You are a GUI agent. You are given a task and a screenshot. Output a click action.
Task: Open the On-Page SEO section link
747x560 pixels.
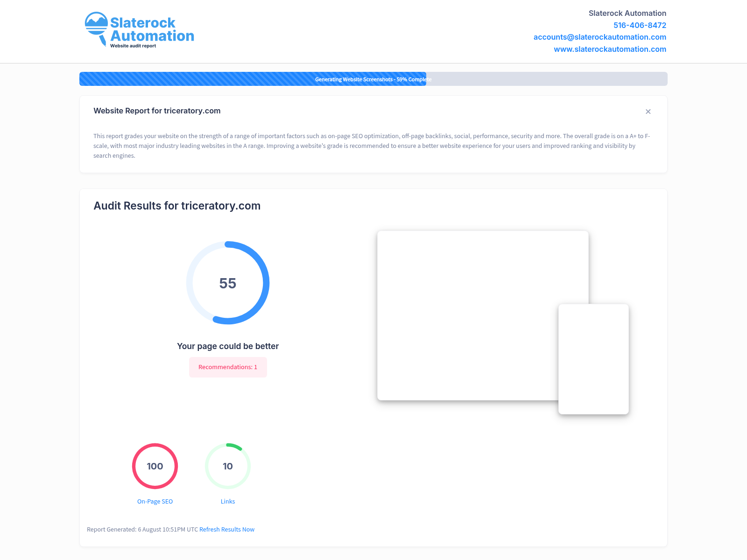[x=155, y=502]
